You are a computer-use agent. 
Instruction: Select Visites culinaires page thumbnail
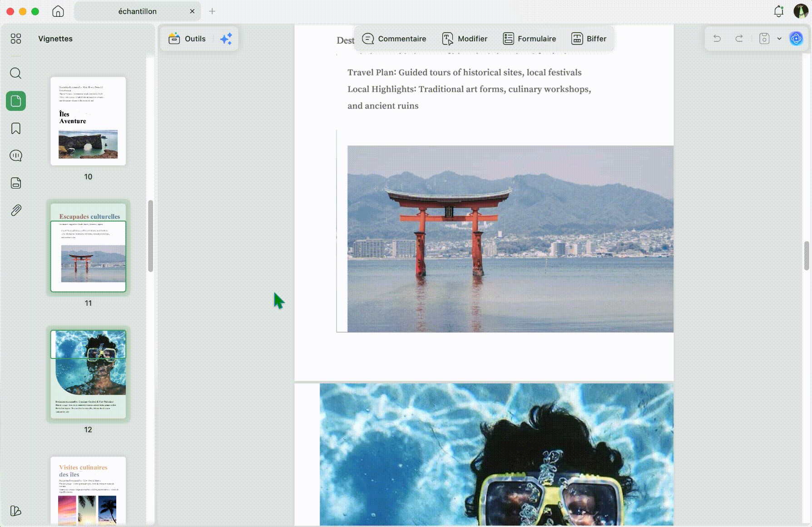click(x=88, y=491)
